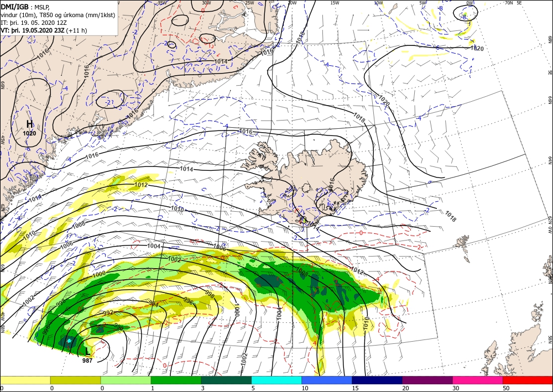Screen dimensions: 553x392
Task: Click the pale yellow legend swatch
Action: (25, 380)
